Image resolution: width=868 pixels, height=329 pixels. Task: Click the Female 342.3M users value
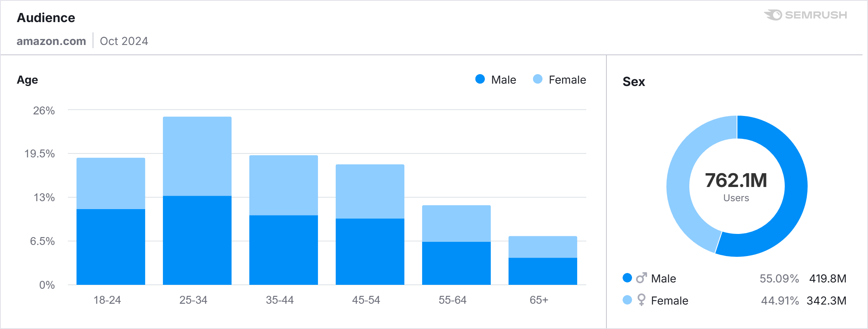click(x=827, y=301)
